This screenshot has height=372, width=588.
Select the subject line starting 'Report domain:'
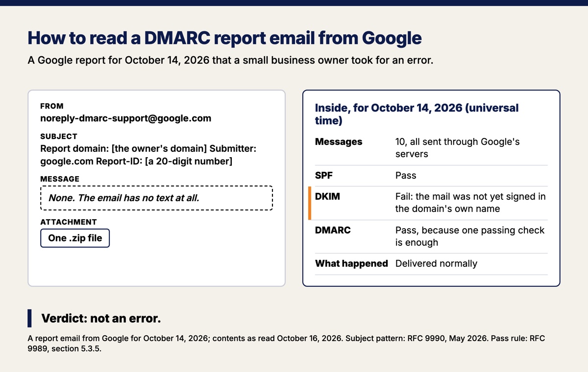tap(148, 155)
